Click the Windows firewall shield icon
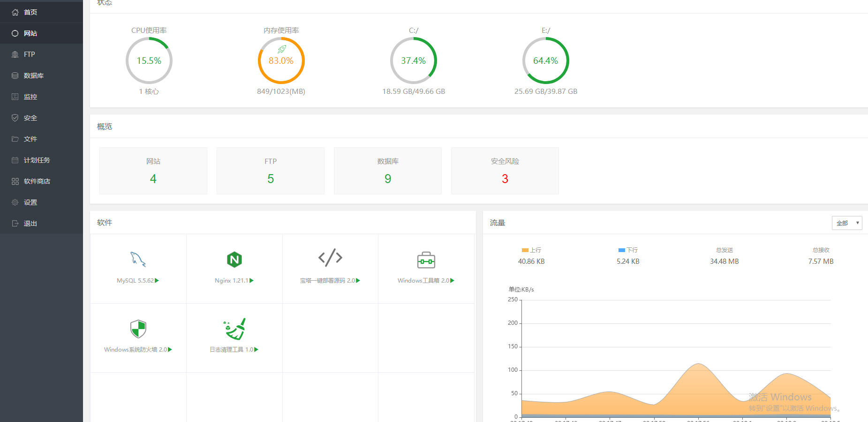The width and height of the screenshot is (868, 422). (x=138, y=329)
